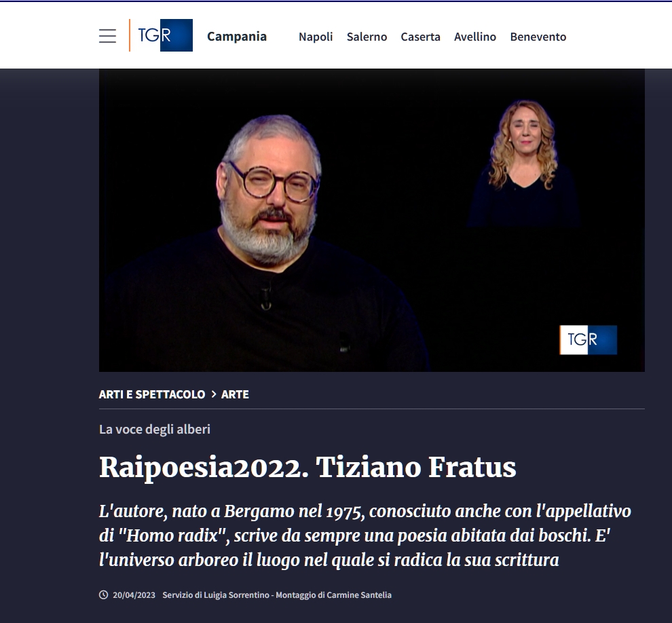Open the Benevento section
Image resolution: width=672 pixels, height=623 pixels.
[x=538, y=37]
